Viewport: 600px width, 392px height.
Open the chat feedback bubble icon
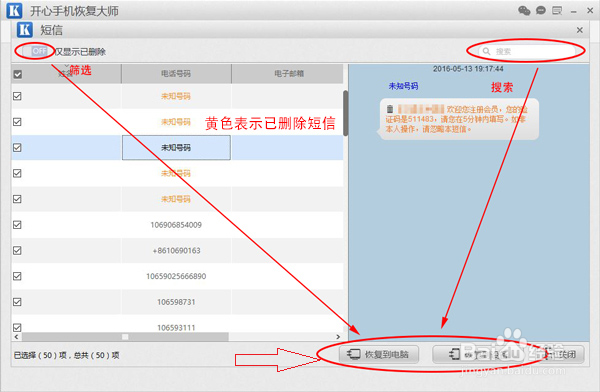tap(540, 10)
